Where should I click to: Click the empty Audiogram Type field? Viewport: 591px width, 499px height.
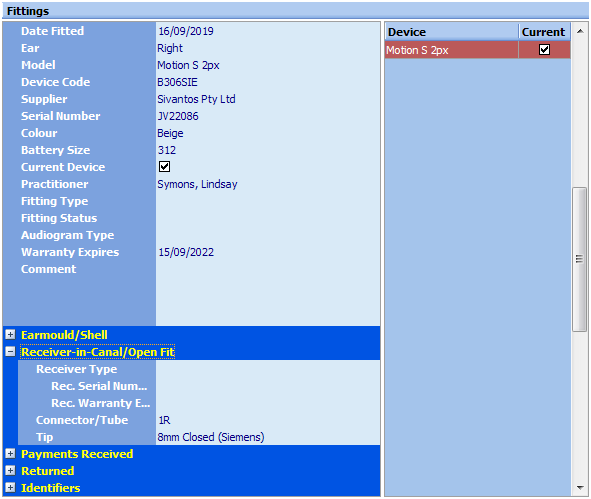[268, 235]
